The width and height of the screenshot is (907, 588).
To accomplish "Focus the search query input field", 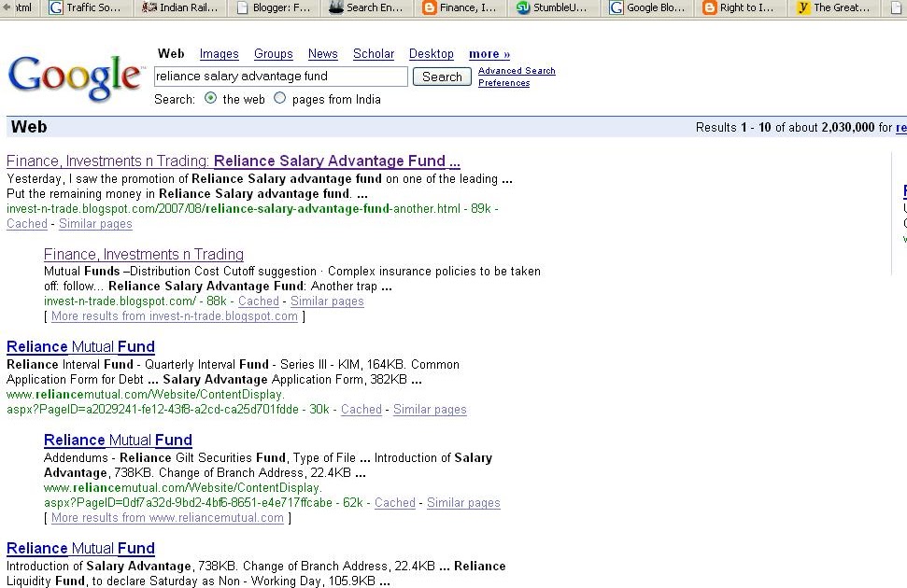I will click(280, 77).
